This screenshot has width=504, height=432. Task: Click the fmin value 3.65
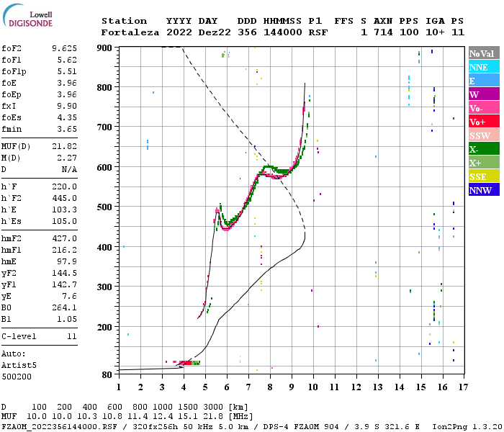tap(67, 129)
